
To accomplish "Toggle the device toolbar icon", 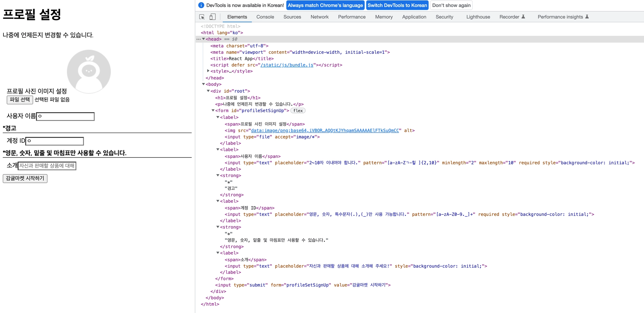I will pyautogui.click(x=213, y=17).
